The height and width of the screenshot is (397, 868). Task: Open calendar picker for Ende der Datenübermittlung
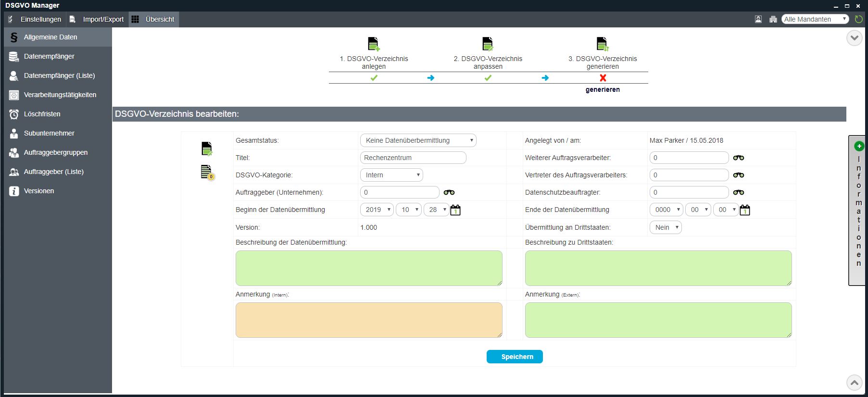pyautogui.click(x=744, y=210)
